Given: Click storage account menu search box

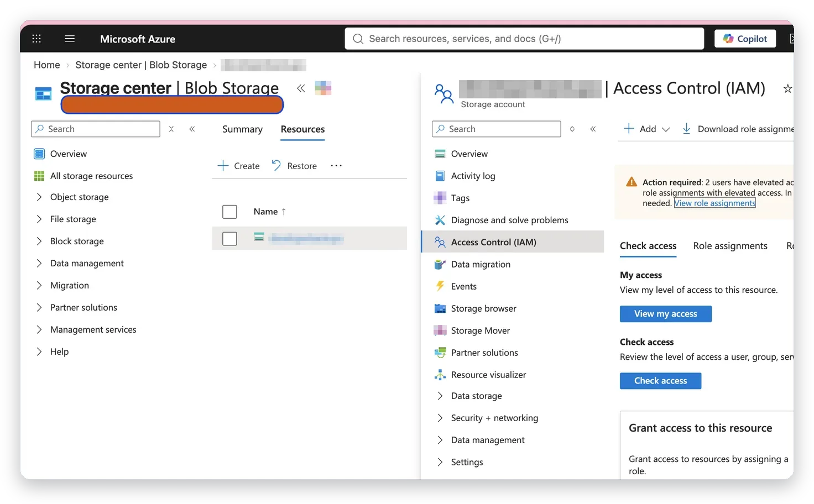Looking at the screenshot, I should pyautogui.click(x=496, y=129).
